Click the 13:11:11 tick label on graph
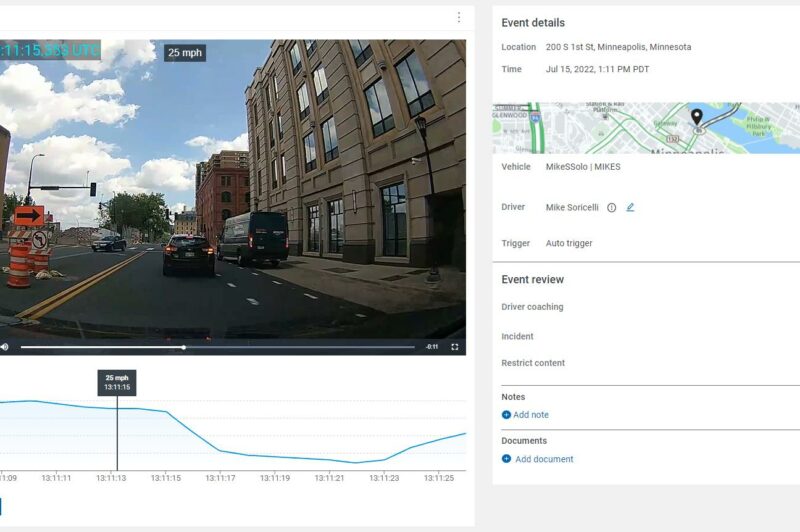The image size is (800, 532). (57, 478)
